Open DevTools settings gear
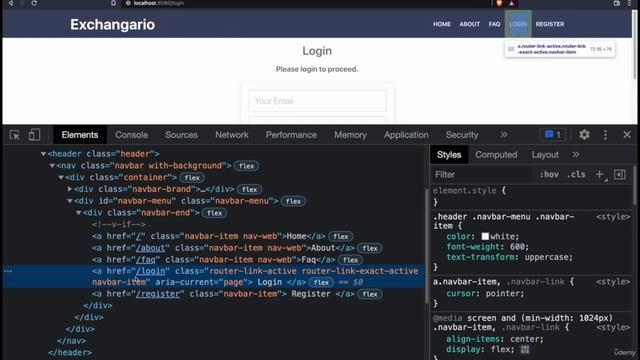The height and width of the screenshot is (360, 640). click(584, 135)
